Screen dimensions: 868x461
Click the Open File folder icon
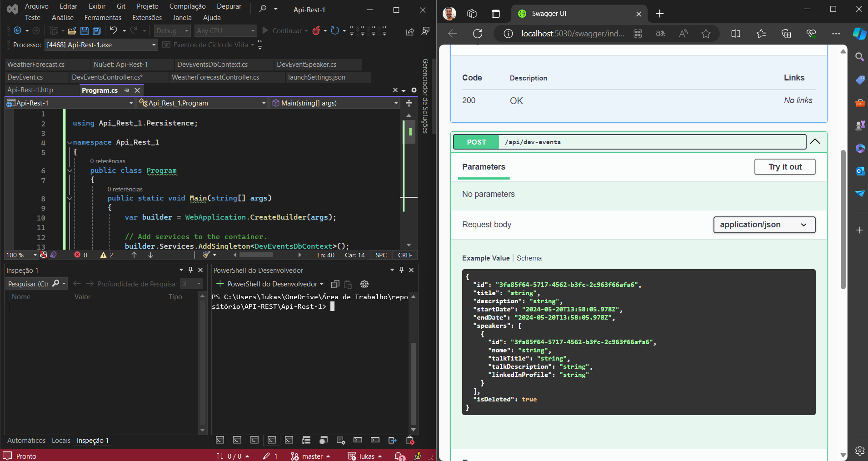pos(72,31)
